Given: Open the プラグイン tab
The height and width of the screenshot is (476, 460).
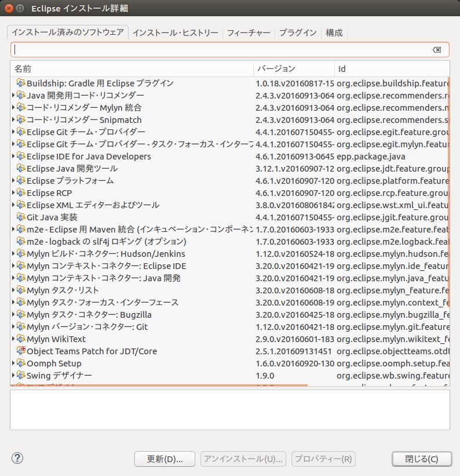Looking at the screenshot, I should [x=298, y=33].
